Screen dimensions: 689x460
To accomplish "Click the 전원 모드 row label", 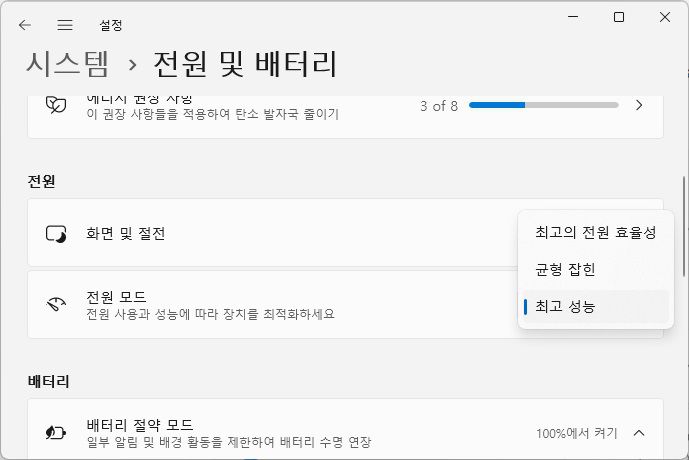I will click(116, 297).
